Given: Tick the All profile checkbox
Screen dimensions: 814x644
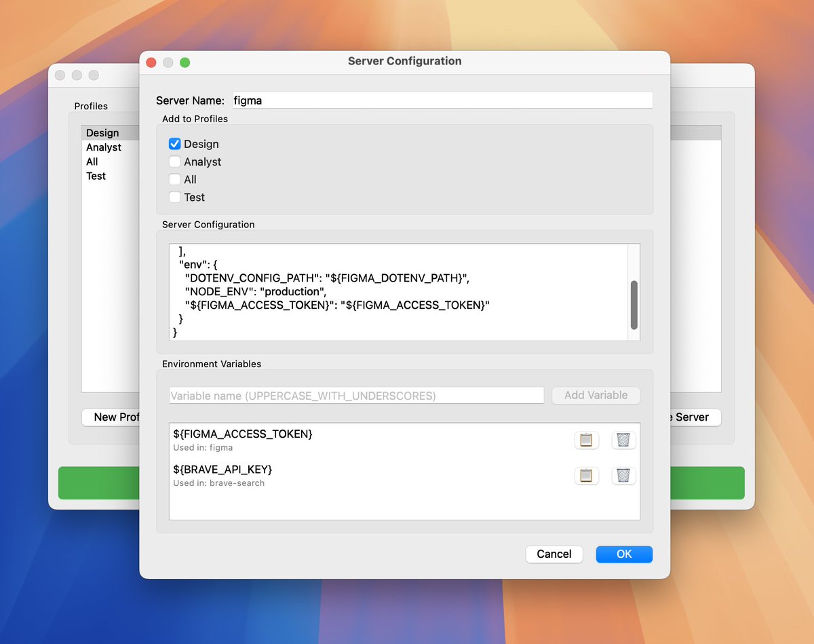Looking at the screenshot, I should pyautogui.click(x=175, y=179).
